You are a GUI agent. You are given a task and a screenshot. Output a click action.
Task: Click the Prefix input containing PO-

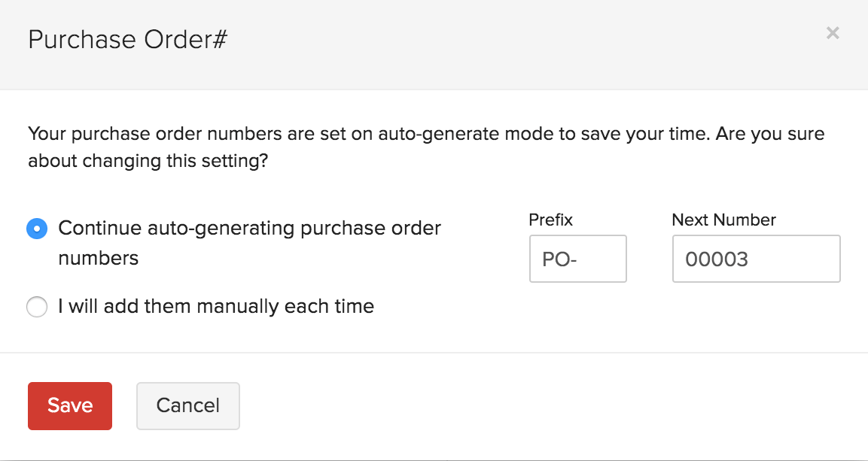pyautogui.click(x=577, y=259)
